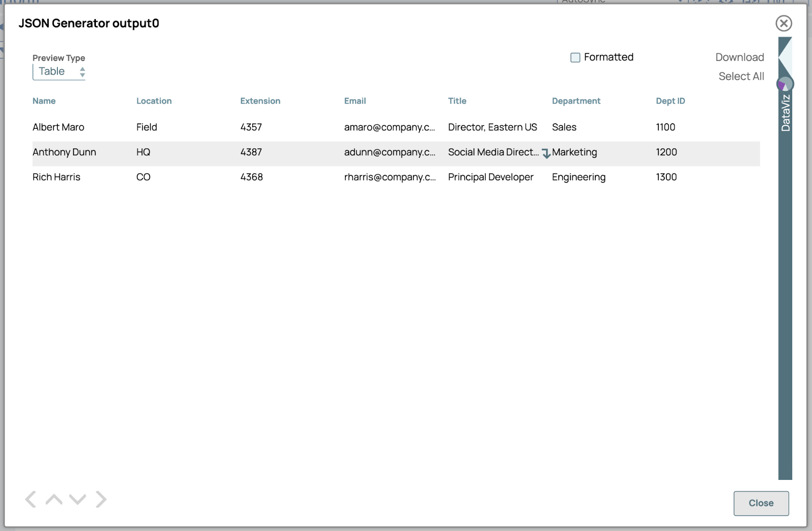The image size is (812, 531).
Task: Open the Preview Type dropdown
Action: point(59,72)
